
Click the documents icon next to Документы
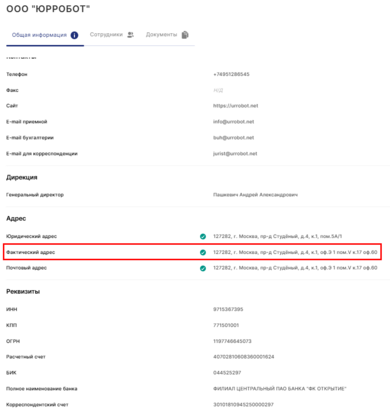185,35
